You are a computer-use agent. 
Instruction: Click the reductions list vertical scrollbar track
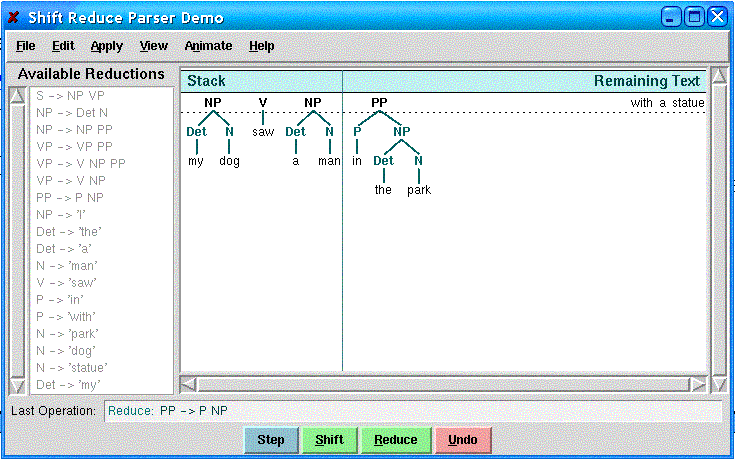pyautogui.click(x=17, y=241)
